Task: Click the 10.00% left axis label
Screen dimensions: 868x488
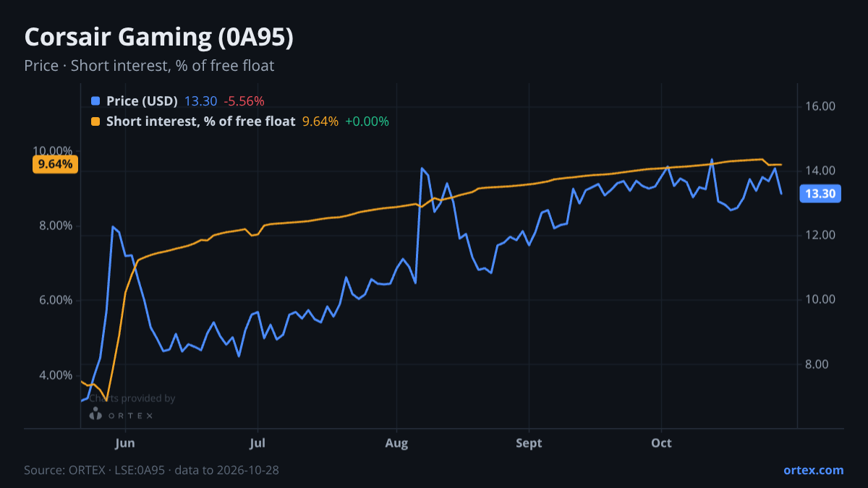Action: (x=52, y=151)
